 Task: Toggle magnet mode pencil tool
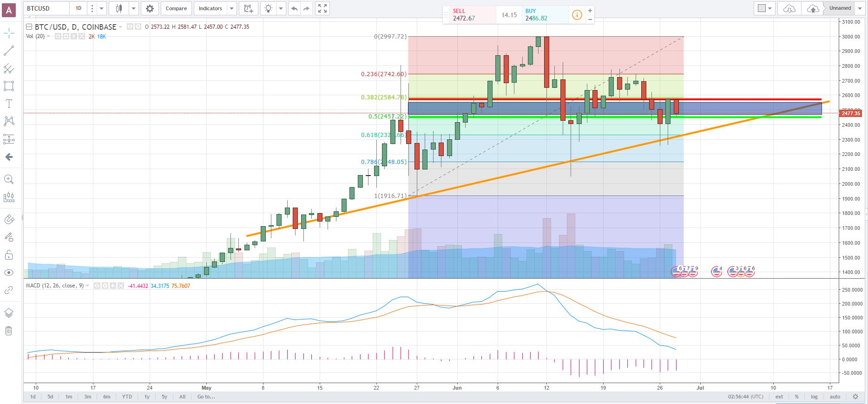(9, 219)
